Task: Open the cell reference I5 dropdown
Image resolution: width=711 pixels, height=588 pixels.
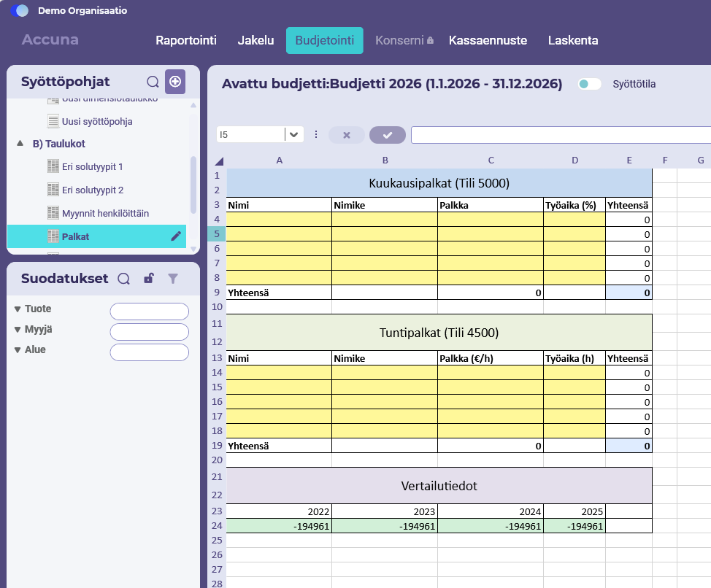Action: point(294,134)
